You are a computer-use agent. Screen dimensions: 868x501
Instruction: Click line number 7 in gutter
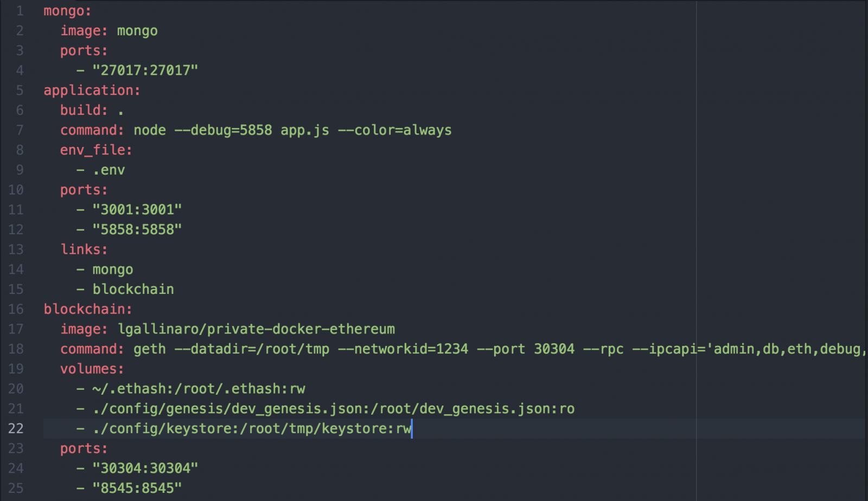20,130
